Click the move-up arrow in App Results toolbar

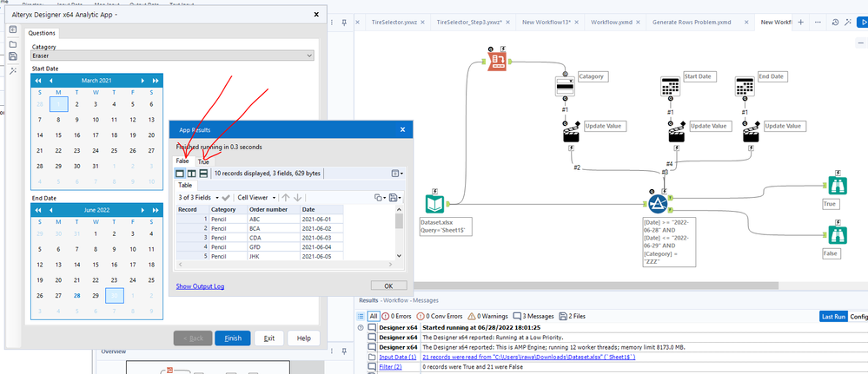286,198
